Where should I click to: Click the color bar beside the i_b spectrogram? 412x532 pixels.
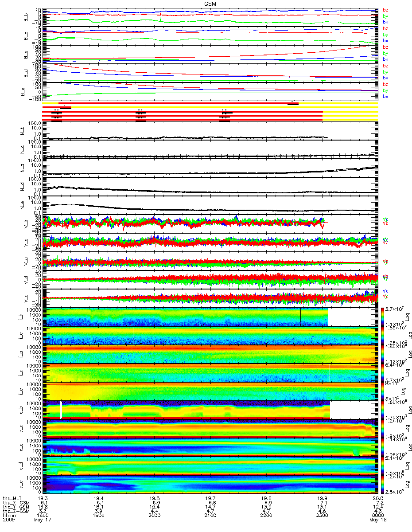click(x=383, y=317)
